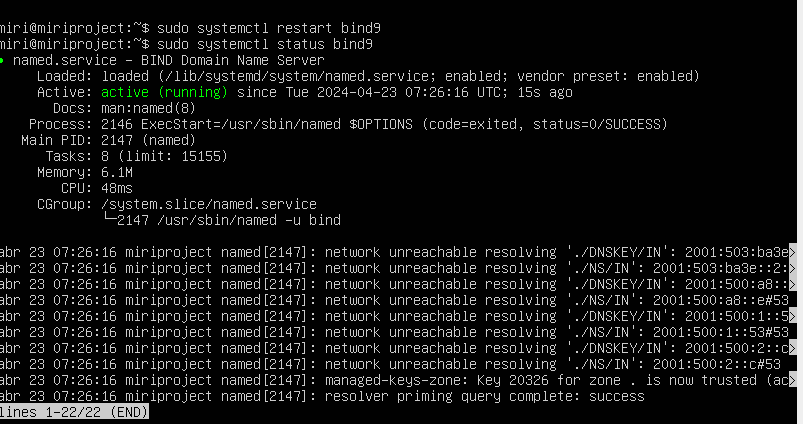Click truncation marker on the managed-keys-zone log line
The width and height of the screenshot is (803, 424).
point(795,381)
